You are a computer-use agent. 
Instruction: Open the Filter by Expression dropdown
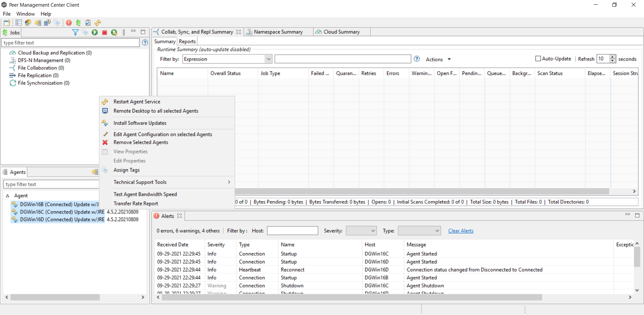tap(268, 59)
